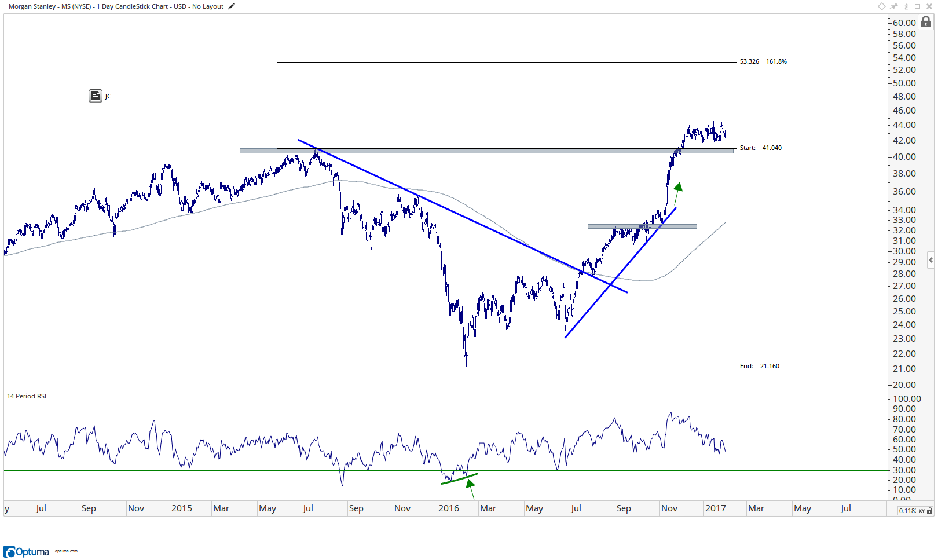Click the diamond icon in the chart header
The width and height of the screenshot is (938, 560).
(882, 6)
